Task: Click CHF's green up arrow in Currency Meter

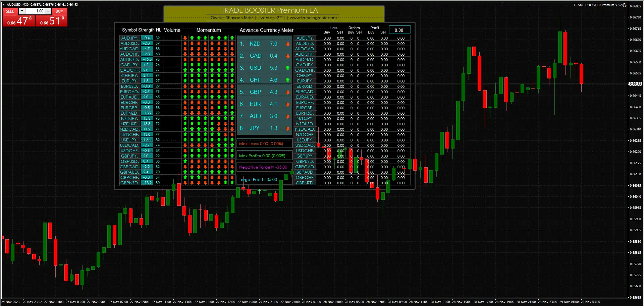Action: tap(287, 80)
